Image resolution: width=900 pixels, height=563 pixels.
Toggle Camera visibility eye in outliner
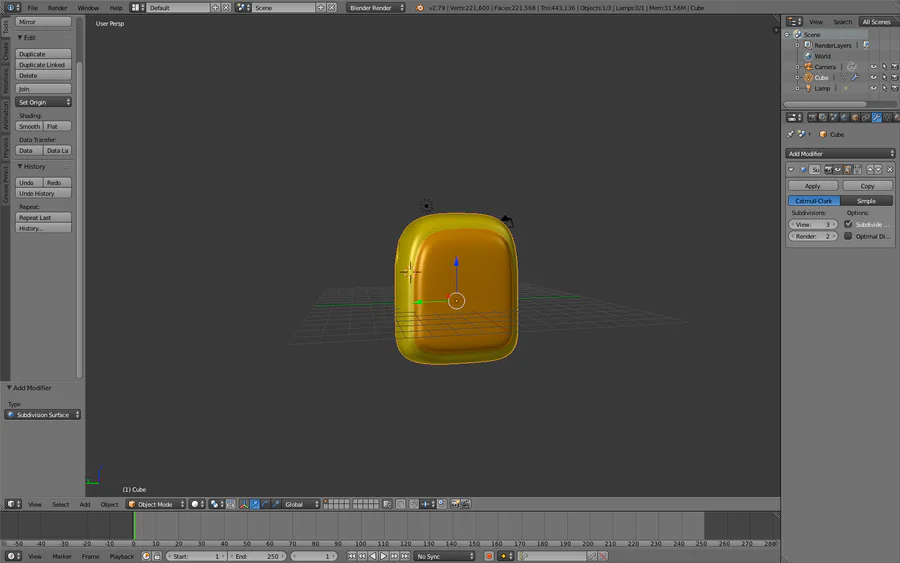874,67
